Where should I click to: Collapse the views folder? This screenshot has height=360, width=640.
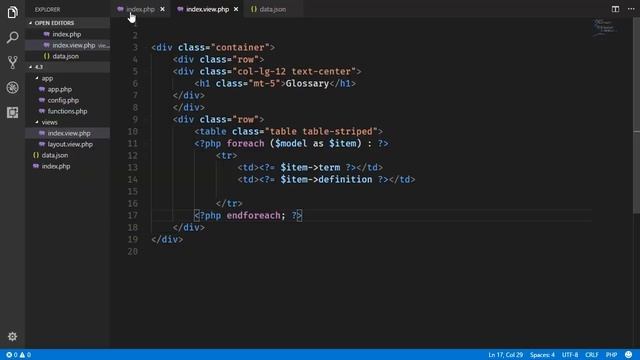coord(67,122)
